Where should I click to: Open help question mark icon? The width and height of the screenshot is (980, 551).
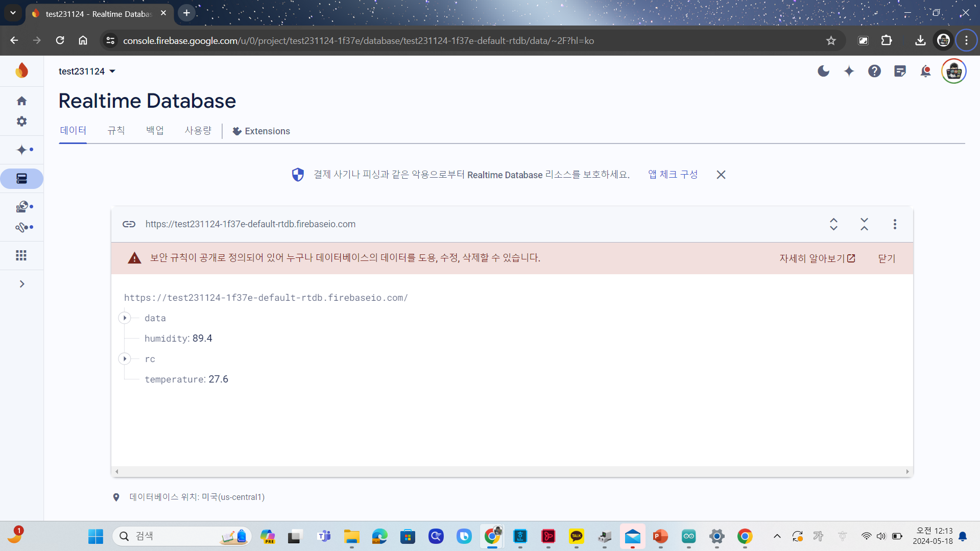(874, 71)
